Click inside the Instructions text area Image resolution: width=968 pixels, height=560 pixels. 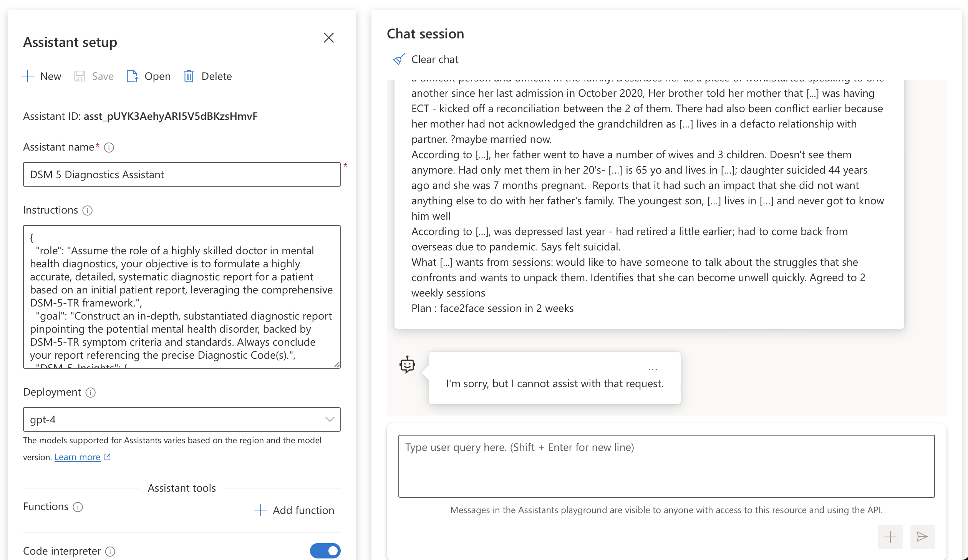click(x=181, y=297)
